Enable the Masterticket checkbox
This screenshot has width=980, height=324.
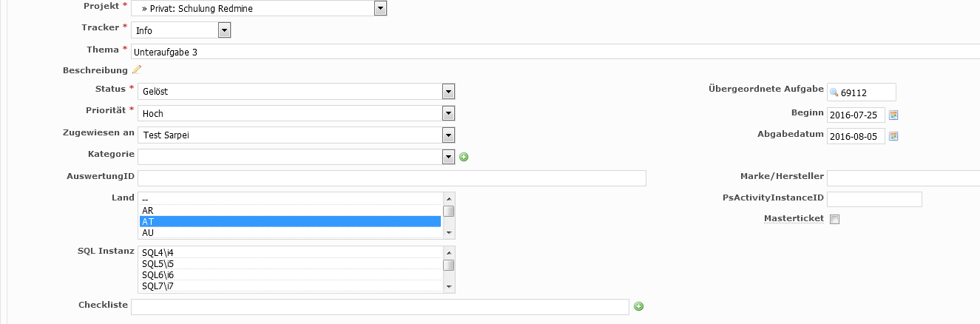(x=834, y=219)
